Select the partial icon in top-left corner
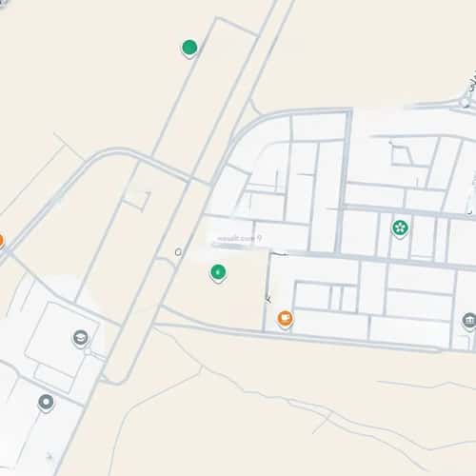This screenshot has height=476, width=476. click(3, 3)
